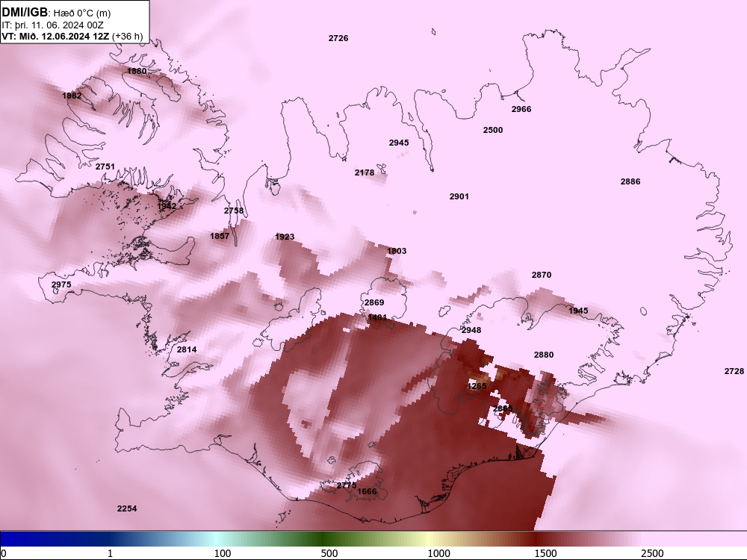Viewport: 747px width, 560px height.
Task: Click the 1265 map value
Action: (x=477, y=386)
